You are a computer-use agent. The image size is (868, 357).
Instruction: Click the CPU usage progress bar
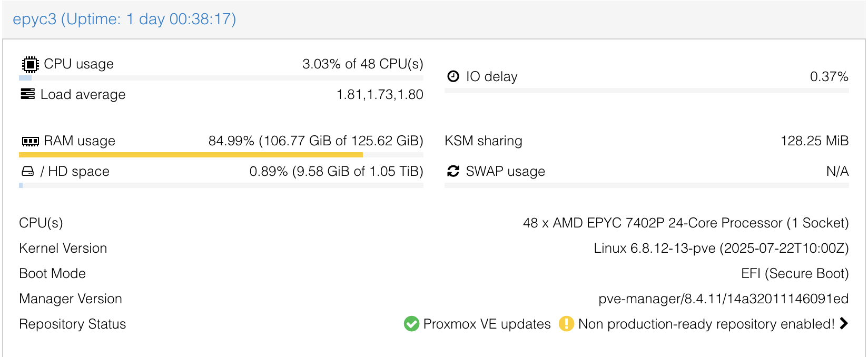tap(221, 78)
